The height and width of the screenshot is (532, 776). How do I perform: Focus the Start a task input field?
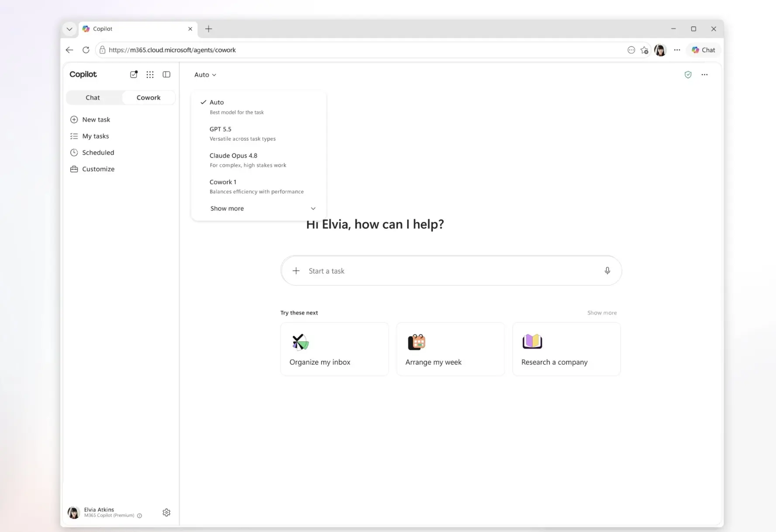tap(452, 271)
